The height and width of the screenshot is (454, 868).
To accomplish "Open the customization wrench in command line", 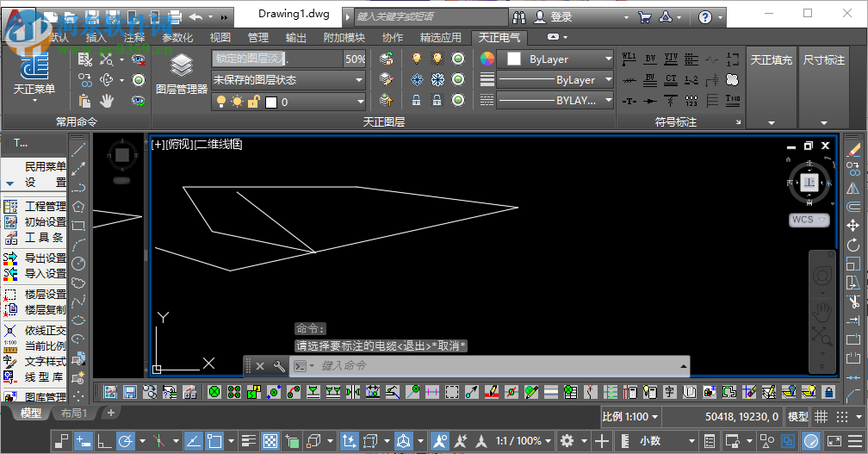I will 278,366.
